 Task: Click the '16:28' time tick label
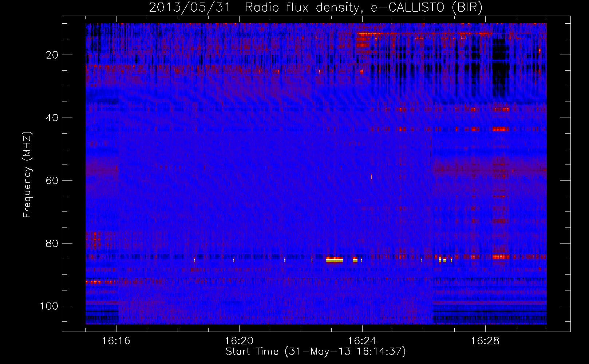pos(485,341)
